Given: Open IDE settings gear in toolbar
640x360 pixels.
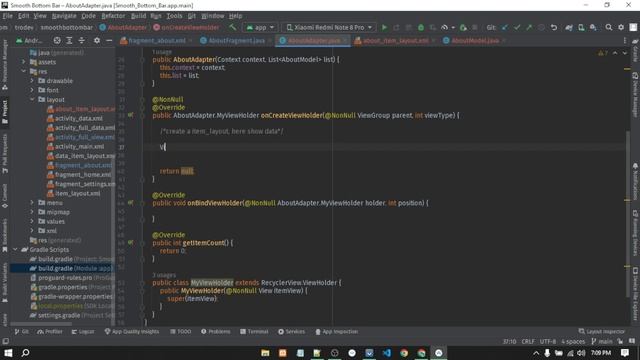Looking at the screenshot, I should (621, 27).
